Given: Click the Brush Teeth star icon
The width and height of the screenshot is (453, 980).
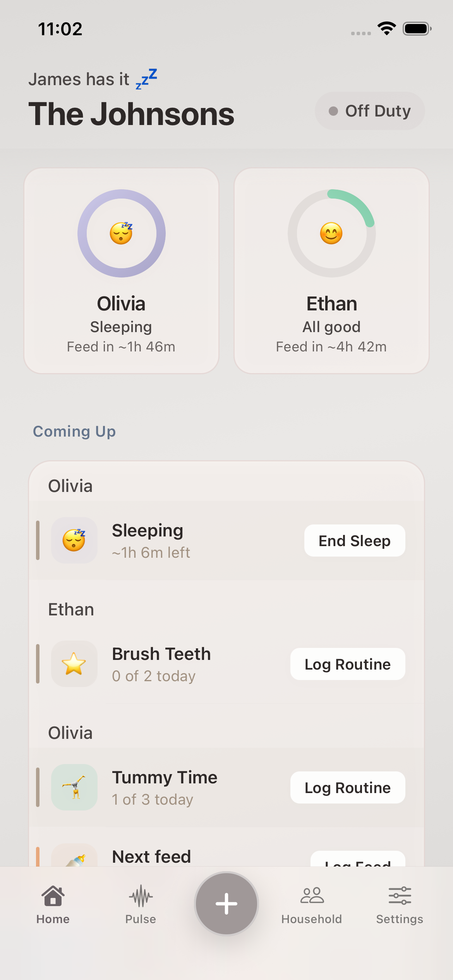Looking at the screenshot, I should tap(74, 664).
